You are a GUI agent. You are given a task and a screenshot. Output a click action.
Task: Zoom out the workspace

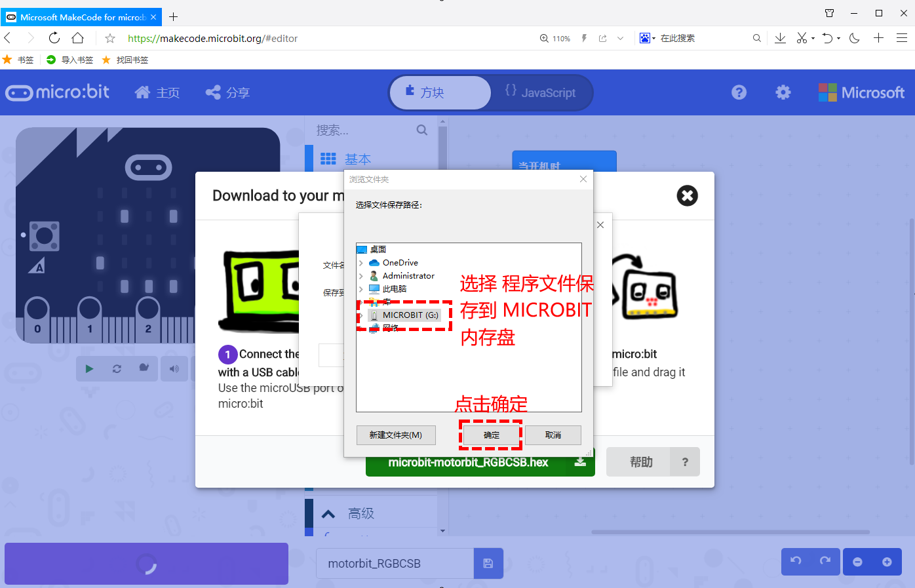tap(857, 562)
